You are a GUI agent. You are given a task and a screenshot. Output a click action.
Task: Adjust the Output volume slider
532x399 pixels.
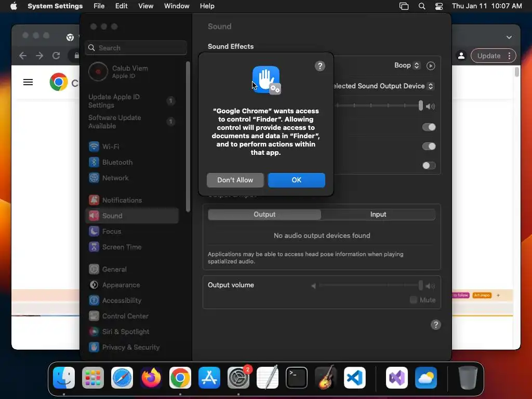(x=370, y=285)
